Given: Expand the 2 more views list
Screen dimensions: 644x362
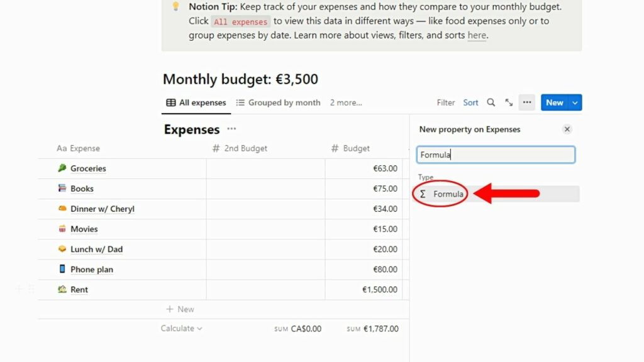Looking at the screenshot, I should click(346, 102).
